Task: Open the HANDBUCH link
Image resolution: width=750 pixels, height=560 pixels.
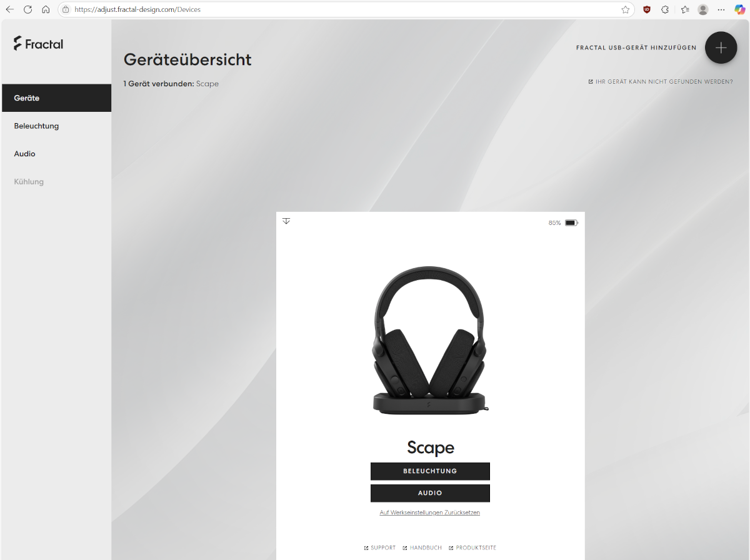Action: 422,548
